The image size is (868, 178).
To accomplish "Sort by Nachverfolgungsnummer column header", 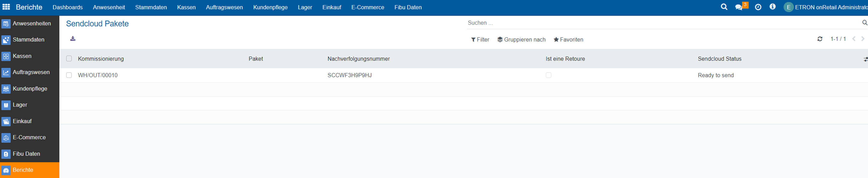I will [x=358, y=59].
